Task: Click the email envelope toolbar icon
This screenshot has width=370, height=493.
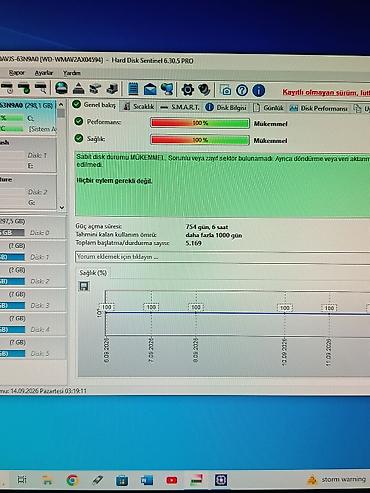Action: (x=150, y=89)
